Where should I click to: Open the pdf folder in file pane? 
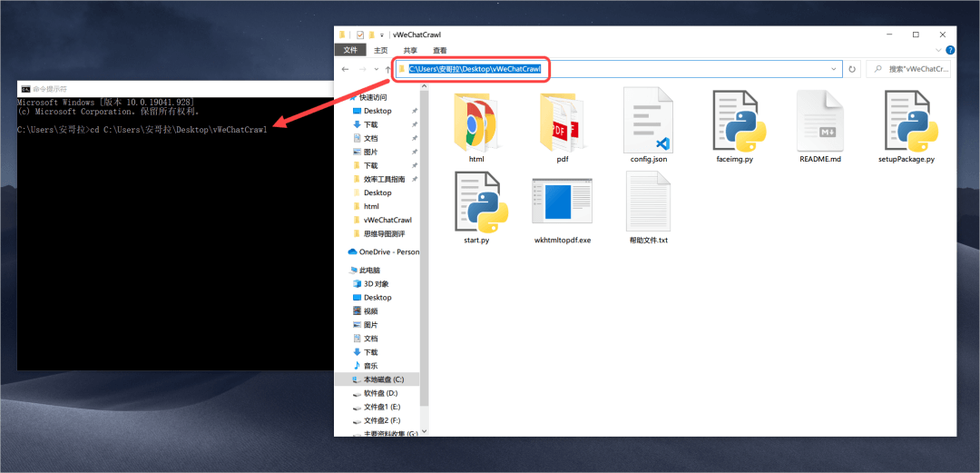(562, 128)
